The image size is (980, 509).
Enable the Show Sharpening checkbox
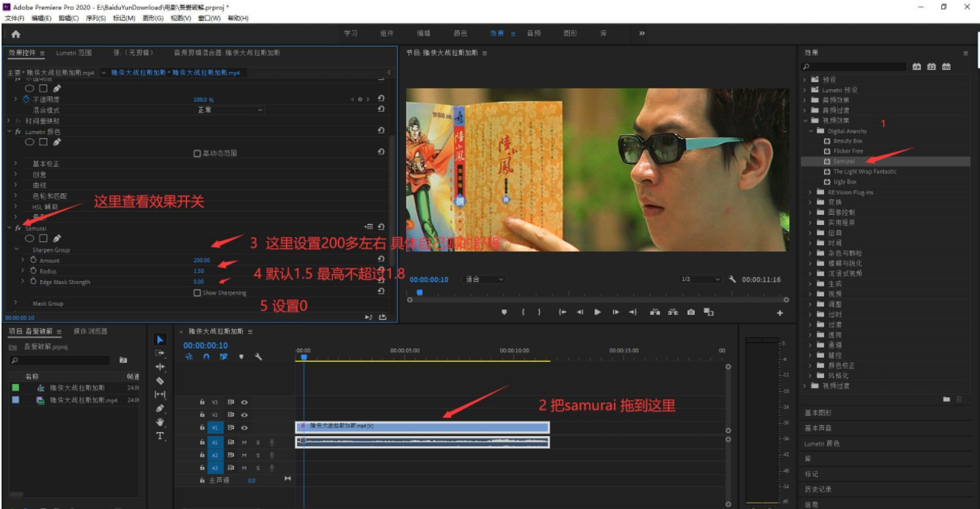197,293
